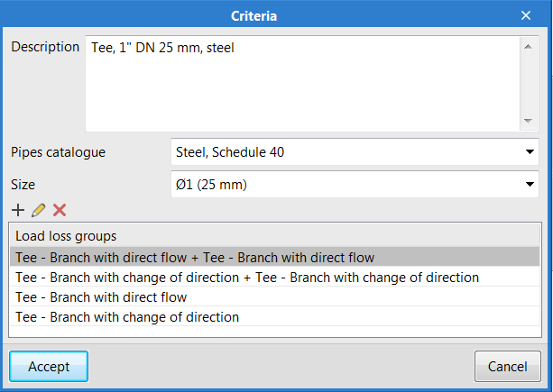
Task: Select the double 'Branch with change of direction' row
Action: pyautogui.click(x=247, y=278)
